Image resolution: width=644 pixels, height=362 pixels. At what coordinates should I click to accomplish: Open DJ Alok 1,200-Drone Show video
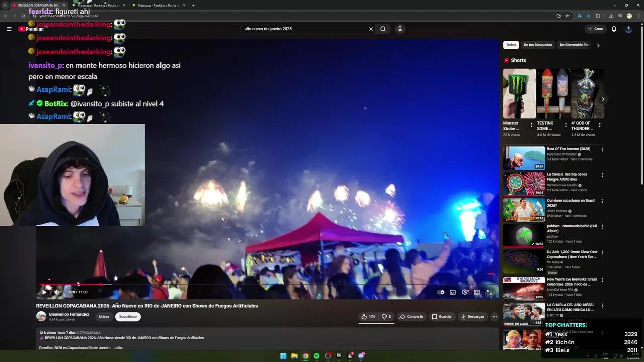tap(524, 261)
